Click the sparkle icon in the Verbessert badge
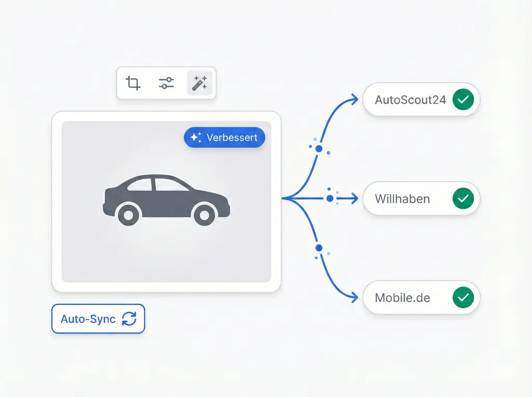This screenshot has height=397, width=532. tap(196, 138)
